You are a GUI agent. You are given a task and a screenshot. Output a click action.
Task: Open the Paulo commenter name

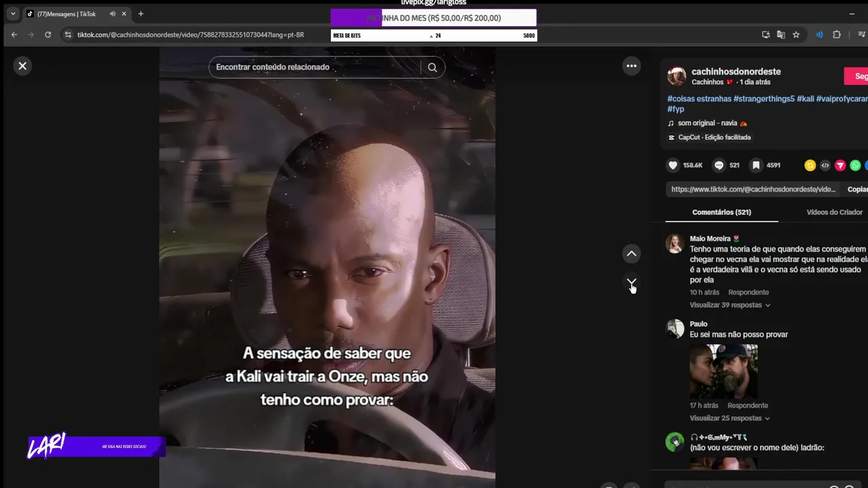pos(698,324)
